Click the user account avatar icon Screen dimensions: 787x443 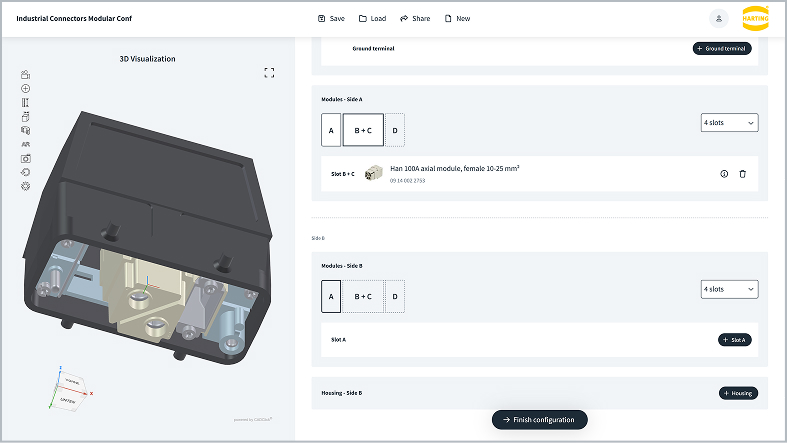click(719, 19)
